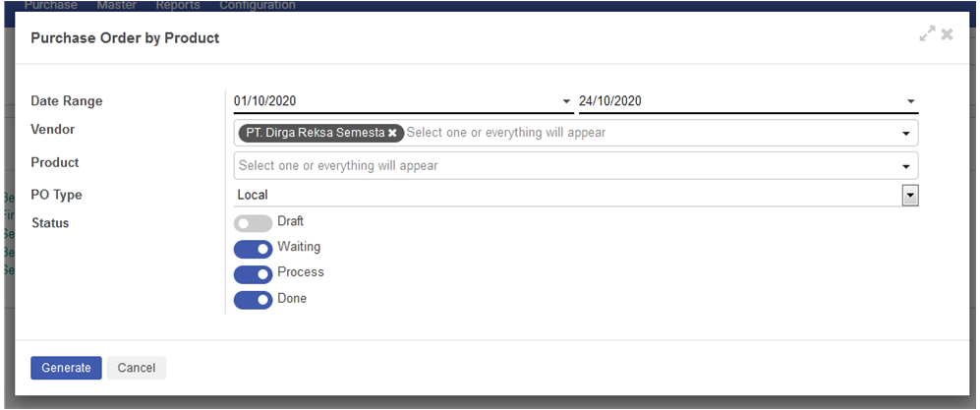The image size is (980, 410).
Task: Expand the Vendor selection dropdown
Action: click(904, 134)
